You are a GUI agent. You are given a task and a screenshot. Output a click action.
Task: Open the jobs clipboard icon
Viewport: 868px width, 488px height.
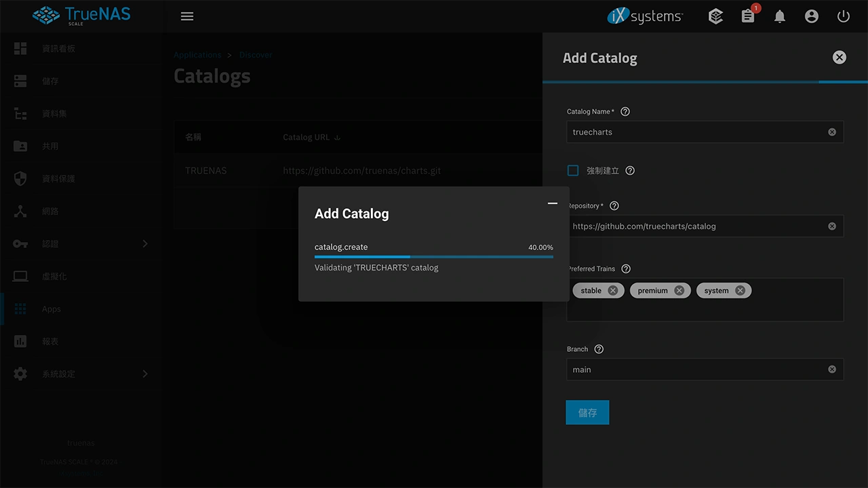(748, 16)
